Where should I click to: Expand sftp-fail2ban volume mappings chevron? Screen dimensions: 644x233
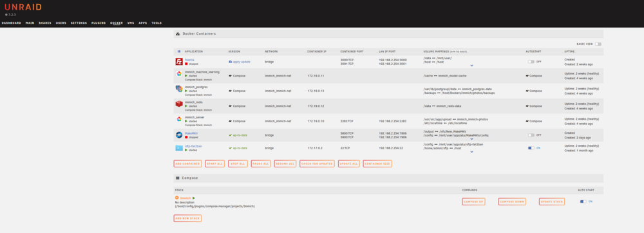click(471, 151)
